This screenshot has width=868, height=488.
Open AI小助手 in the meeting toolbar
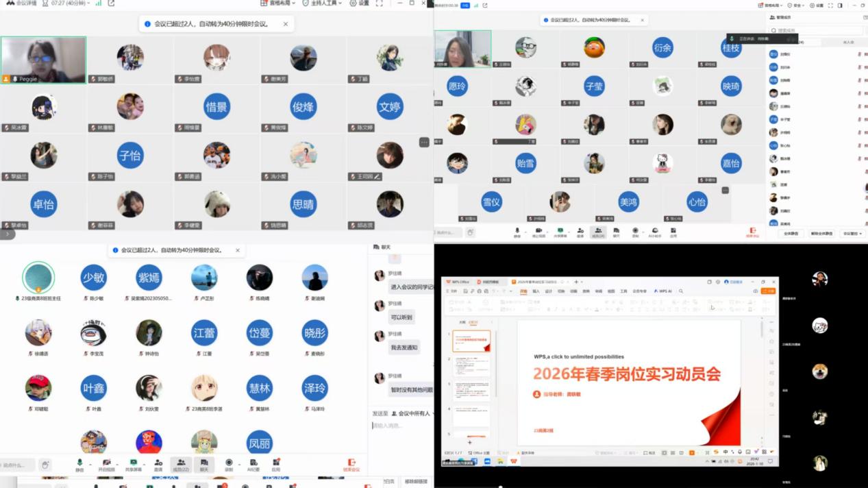click(654, 232)
